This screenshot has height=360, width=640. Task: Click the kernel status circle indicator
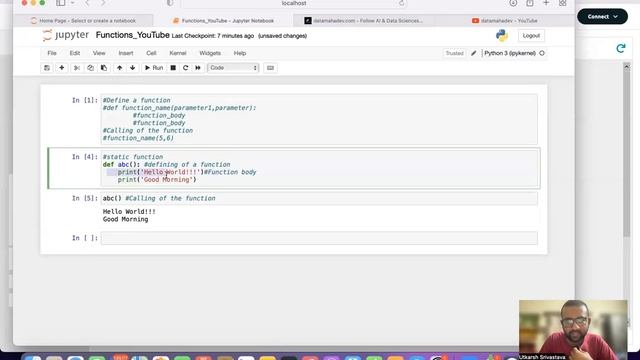tap(542, 53)
